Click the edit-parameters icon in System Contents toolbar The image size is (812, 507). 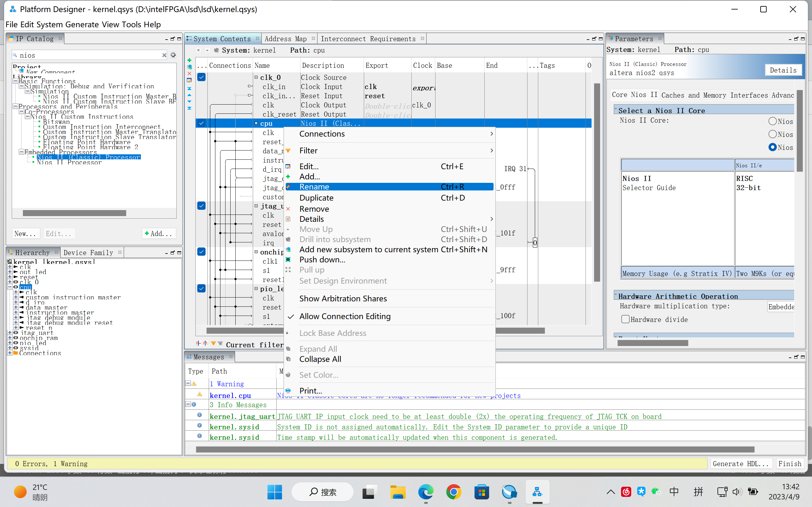[x=189, y=80]
